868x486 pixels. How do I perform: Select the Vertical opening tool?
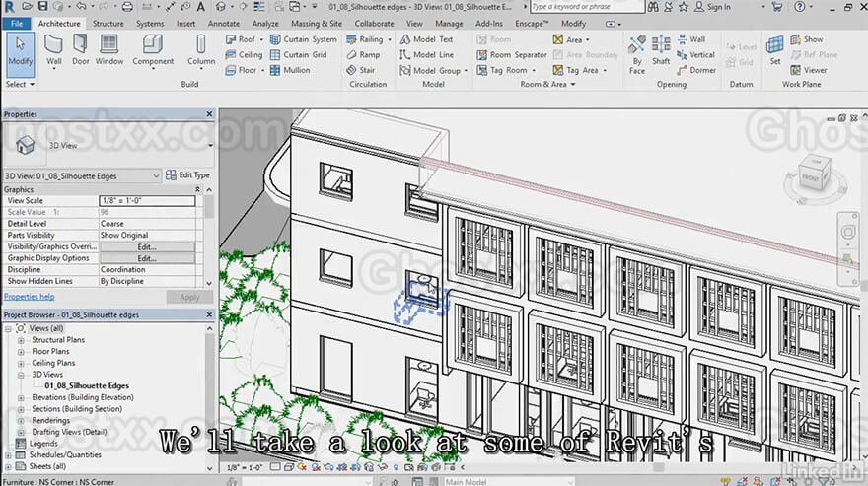[695, 55]
